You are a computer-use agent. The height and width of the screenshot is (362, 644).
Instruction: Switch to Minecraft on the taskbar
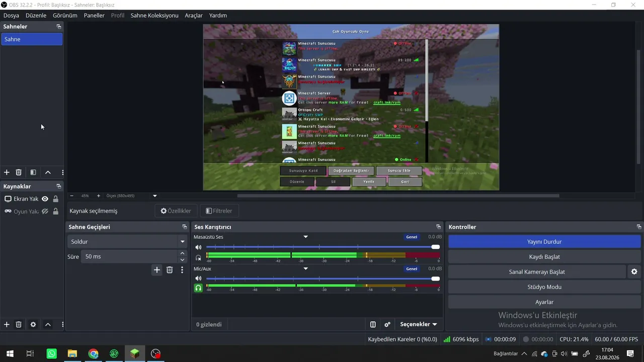(134, 353)
